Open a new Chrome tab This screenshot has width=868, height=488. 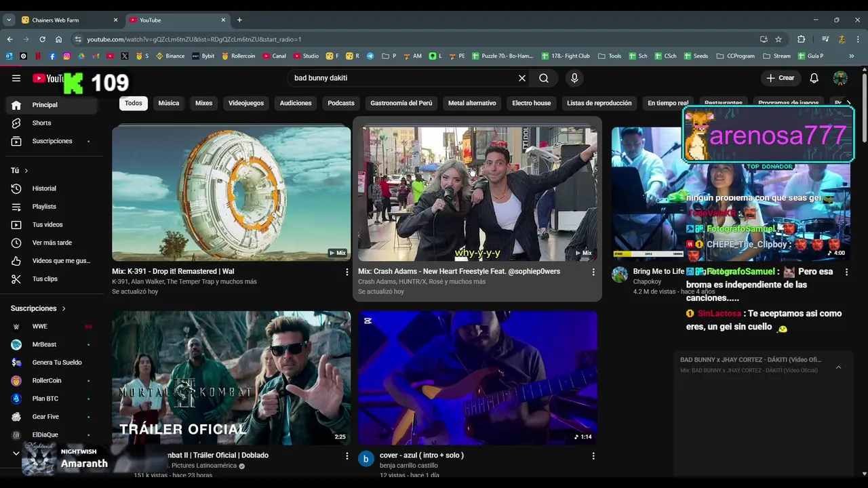point(239,20)
